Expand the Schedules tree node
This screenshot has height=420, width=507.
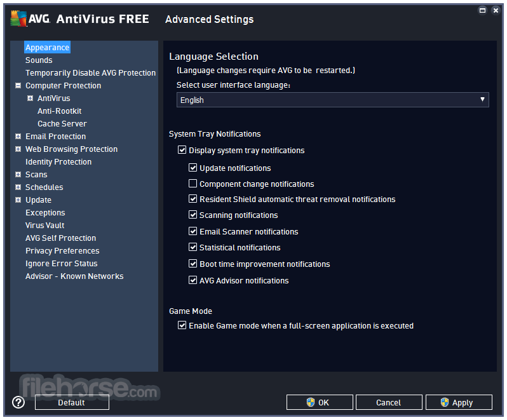click(x=18, y=187)
